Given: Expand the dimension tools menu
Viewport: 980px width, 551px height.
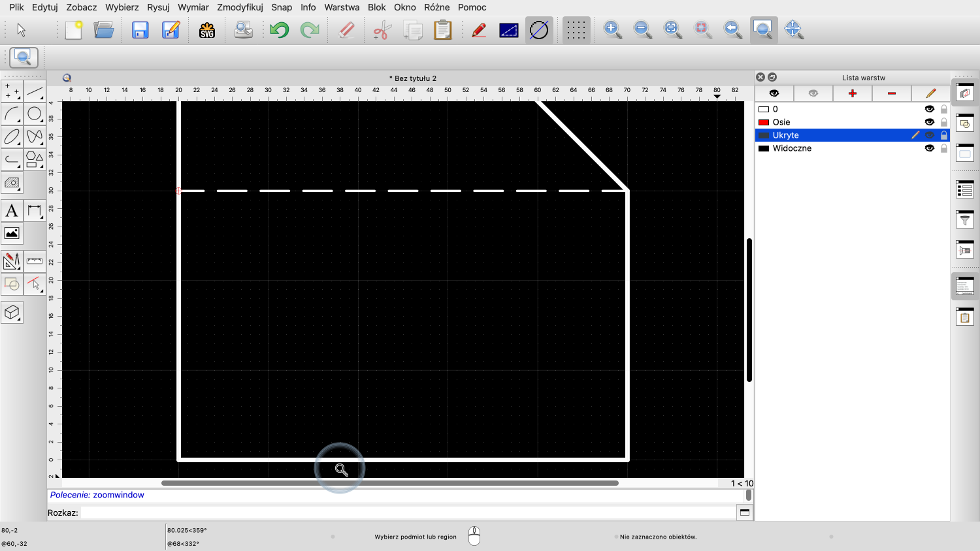Looking at the screenshot, I should pos(35,211).
